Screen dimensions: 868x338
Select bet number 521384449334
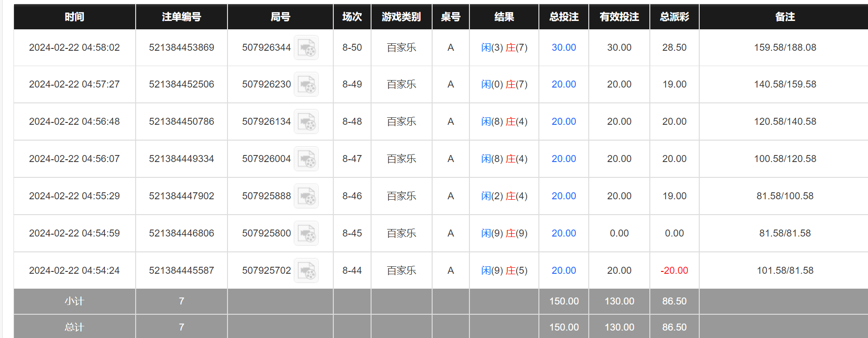coord(181,159)
